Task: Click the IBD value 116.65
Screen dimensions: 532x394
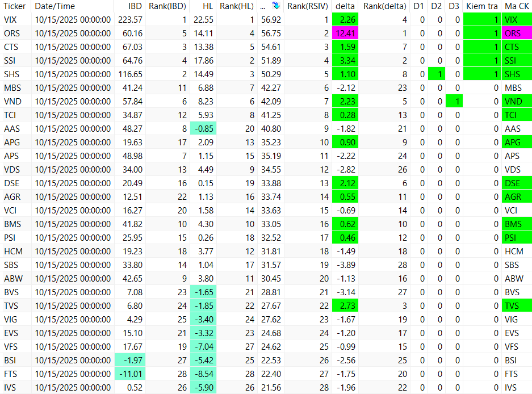Action: point(130,74)
